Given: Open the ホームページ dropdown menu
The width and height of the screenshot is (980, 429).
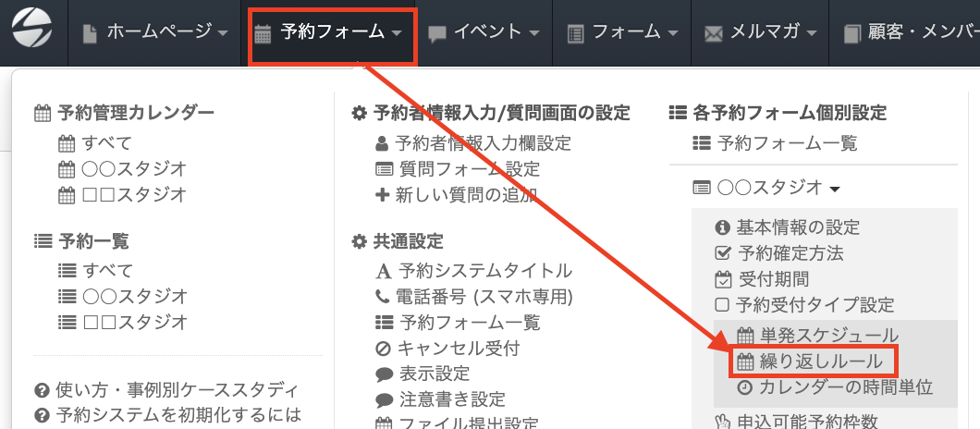Looking at the screenshot, I should (155, 33).
